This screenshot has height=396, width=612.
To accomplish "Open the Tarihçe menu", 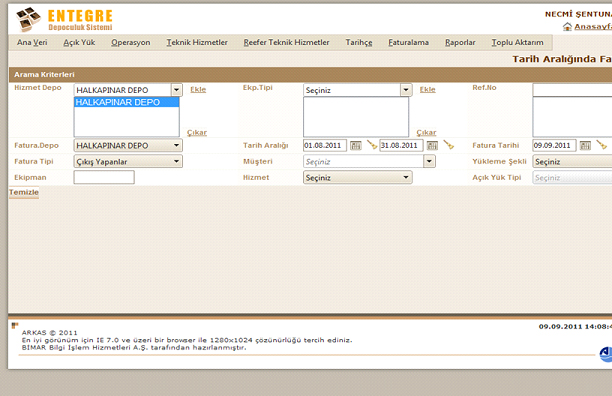I will (x=359, y=43).
